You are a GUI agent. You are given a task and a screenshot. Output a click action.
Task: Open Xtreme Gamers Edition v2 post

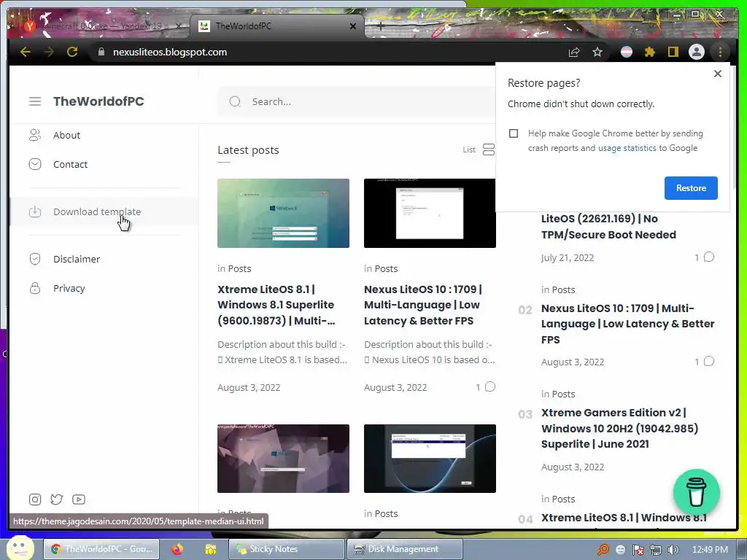(619, 428)
